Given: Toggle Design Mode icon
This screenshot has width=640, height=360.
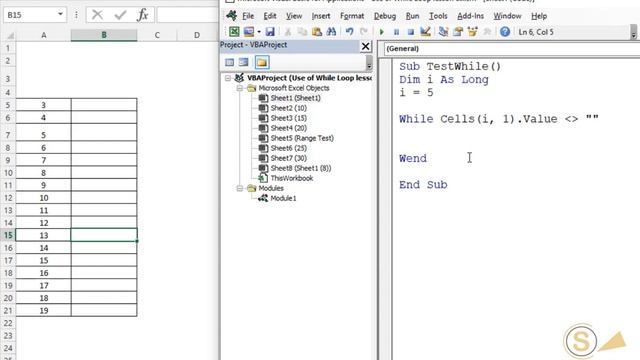Looking at the screenshot, I should [425, 31].
